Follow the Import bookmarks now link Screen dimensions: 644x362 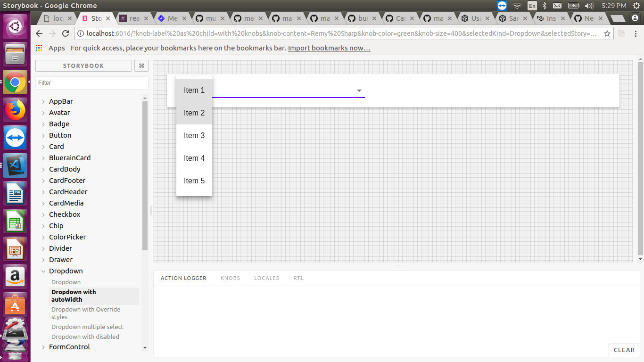[329, 48]
